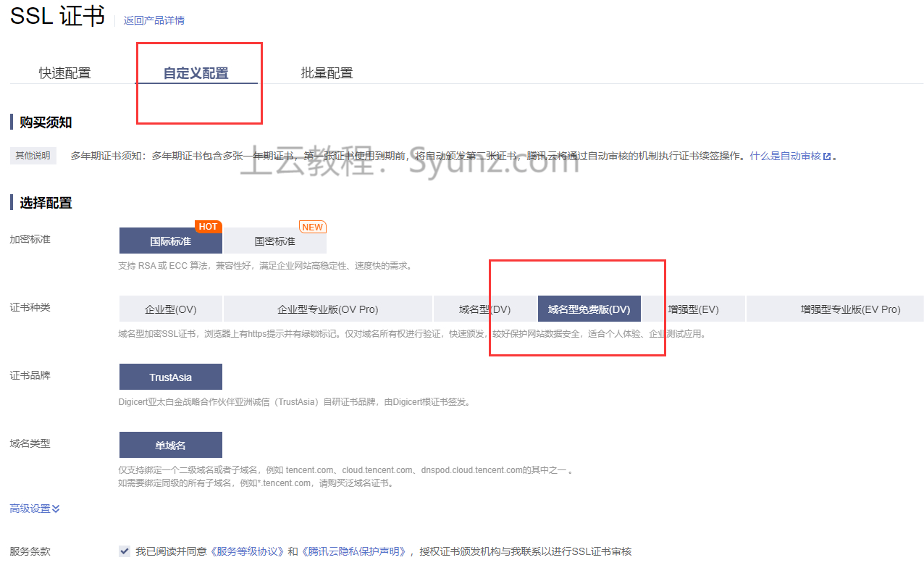Click the 证书品牌 label
The width and height of the screenshot is (924, 568).
(30, 375)
